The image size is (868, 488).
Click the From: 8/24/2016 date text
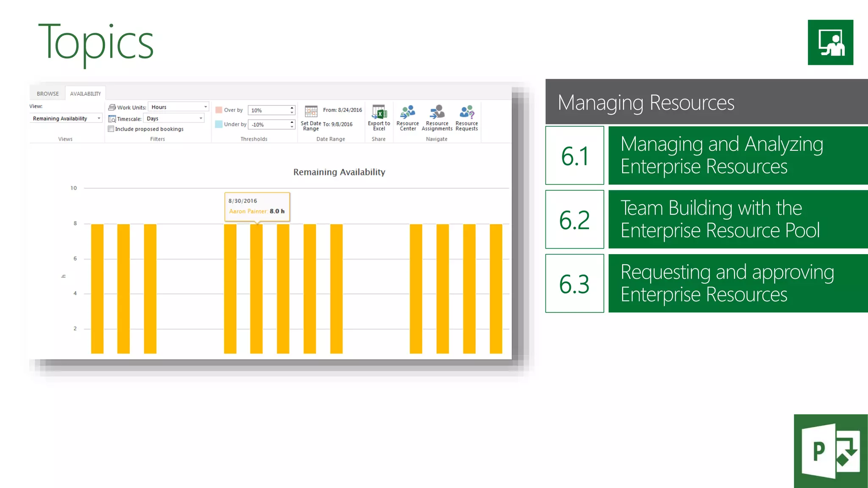coord(342,110)
